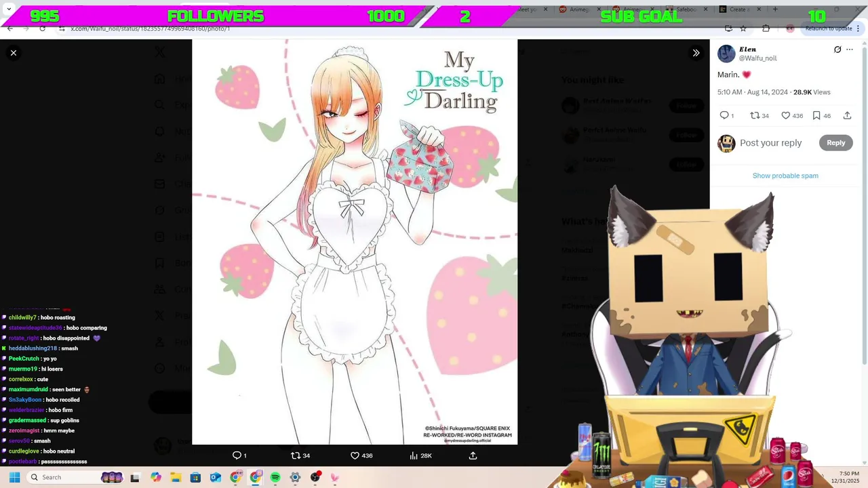Screen dimensions: 868x488
Task: Click browser back arrow
Action: (9, 28)
